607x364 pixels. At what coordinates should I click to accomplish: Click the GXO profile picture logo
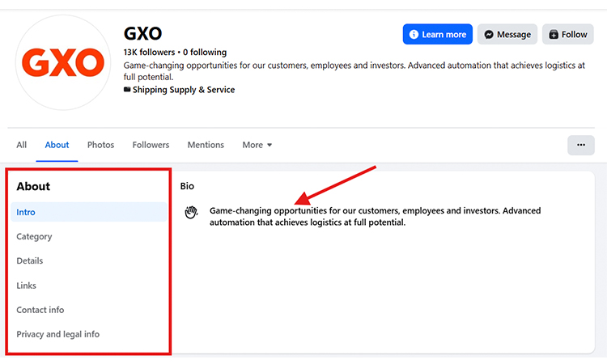tap(62, 62)
